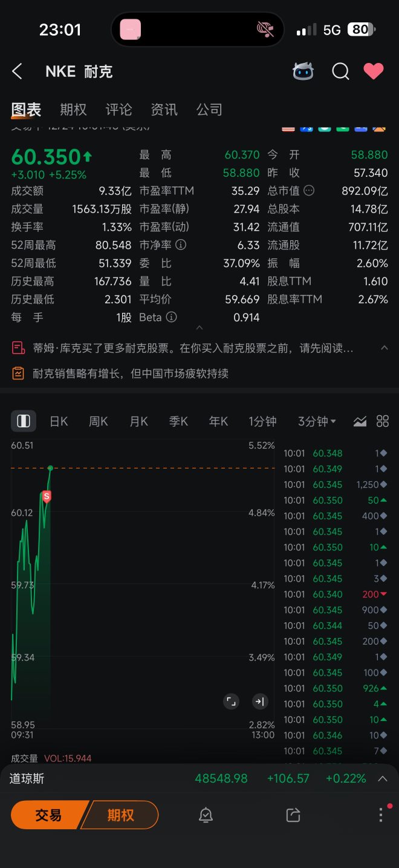Screen dimensions: 399x868
Task: Open the price alert bell icon
Action: [206, 815]
